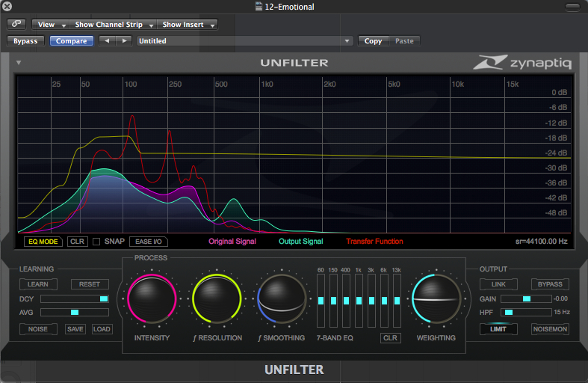Image resolution: width=588 pixels, height=383 pixels.
Task: Open the Untitled preset dropdown
Action: point(244,40)
